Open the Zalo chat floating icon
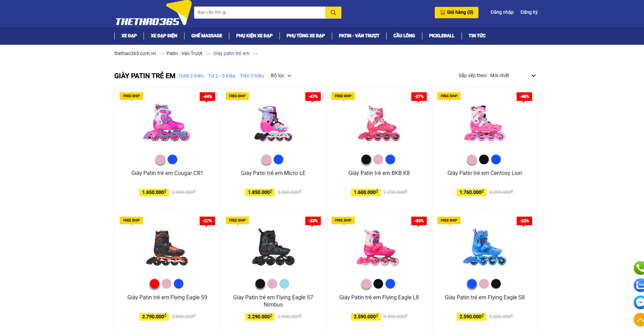Screen dimensions: 644x332 click(x=639, y=285)
